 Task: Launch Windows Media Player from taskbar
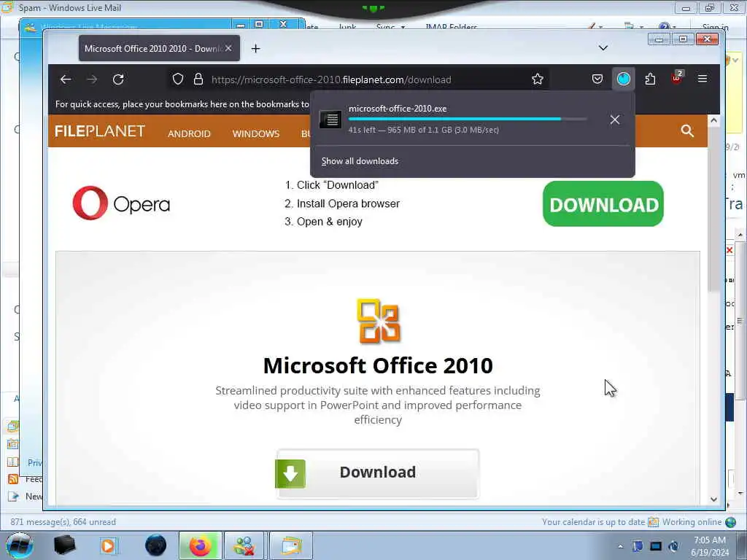[108, 545]
